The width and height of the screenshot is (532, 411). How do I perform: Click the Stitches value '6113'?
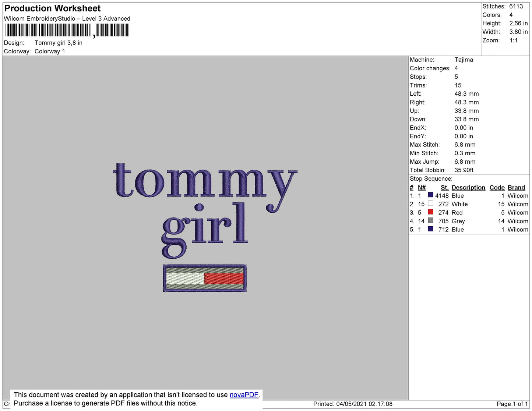[x=516, y=6]
